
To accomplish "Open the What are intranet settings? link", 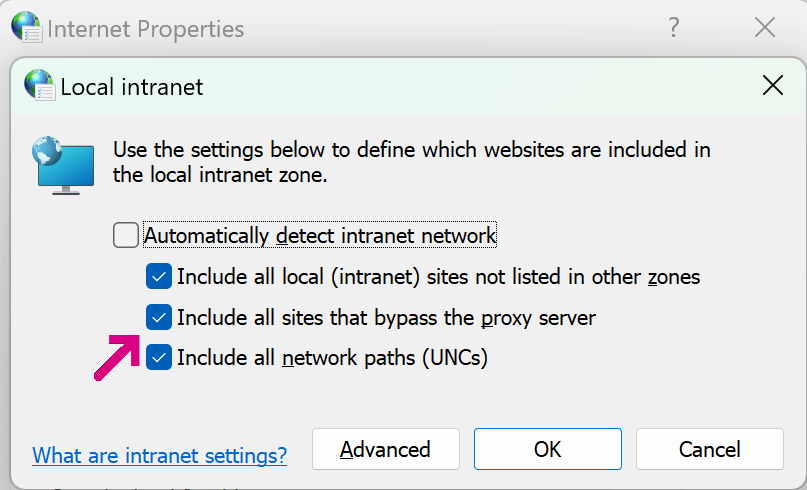I will [159, 456].
